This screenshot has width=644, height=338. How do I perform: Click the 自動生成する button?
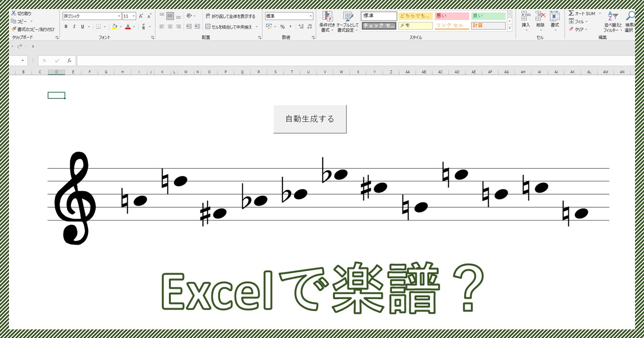tap(310, 119)
